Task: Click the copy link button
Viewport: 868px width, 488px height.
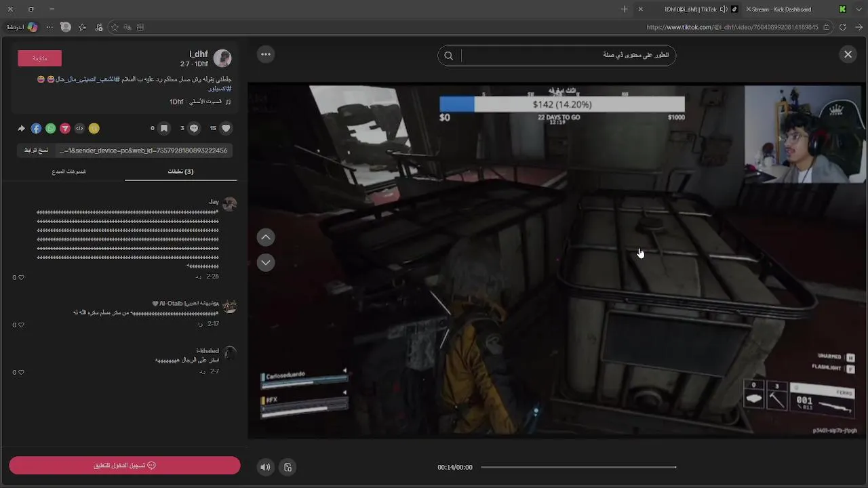Action: point(36,150)
